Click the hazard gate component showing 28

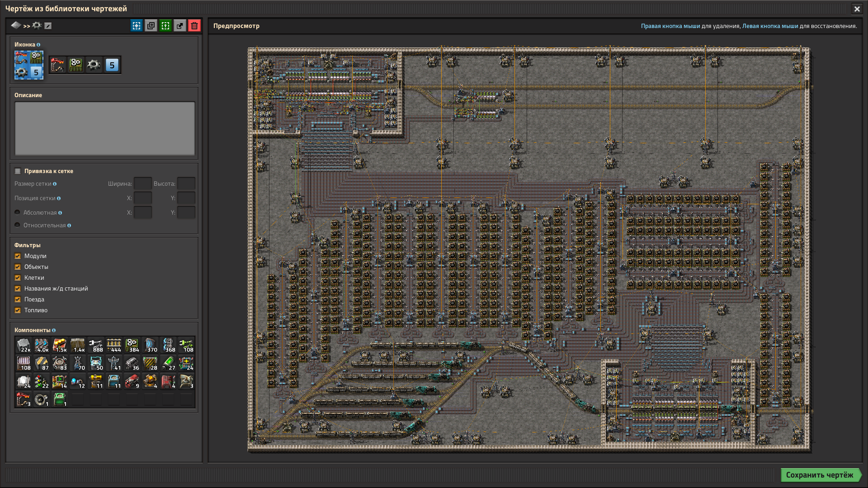tap(150, 363)
